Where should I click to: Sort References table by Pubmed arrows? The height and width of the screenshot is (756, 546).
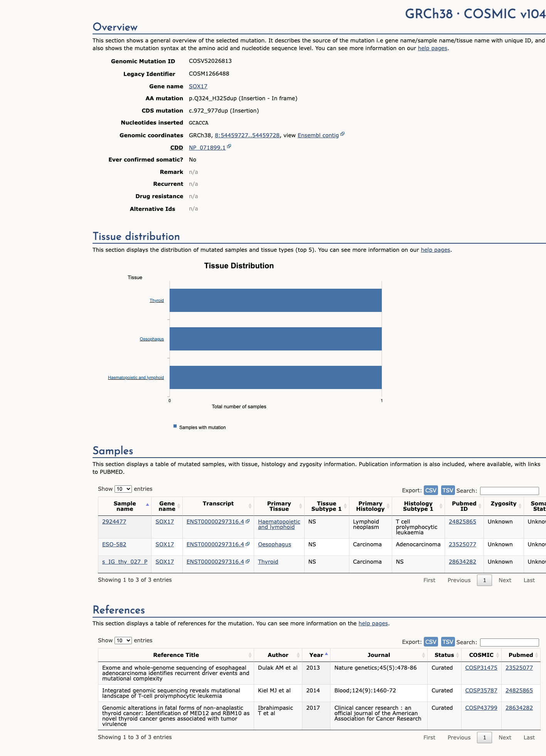click(x=536, y=655)
